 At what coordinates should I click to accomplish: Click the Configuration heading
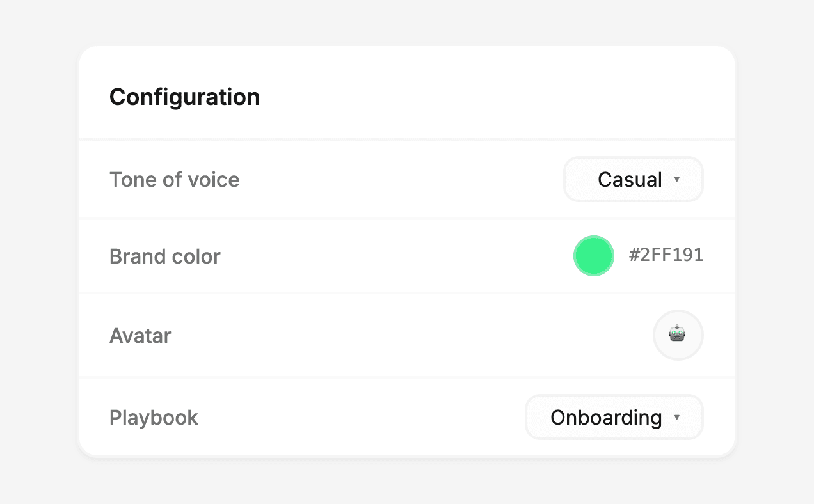click(x=184, y=97)
